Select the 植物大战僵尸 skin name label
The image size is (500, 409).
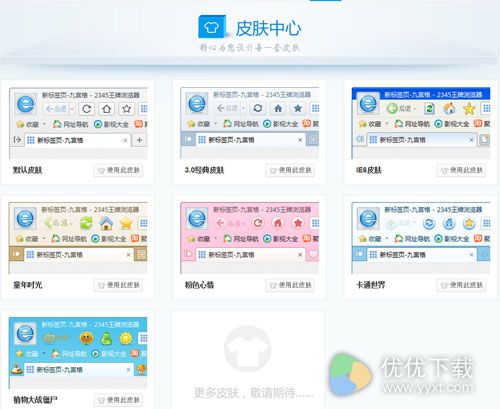[x=35, y=400]
